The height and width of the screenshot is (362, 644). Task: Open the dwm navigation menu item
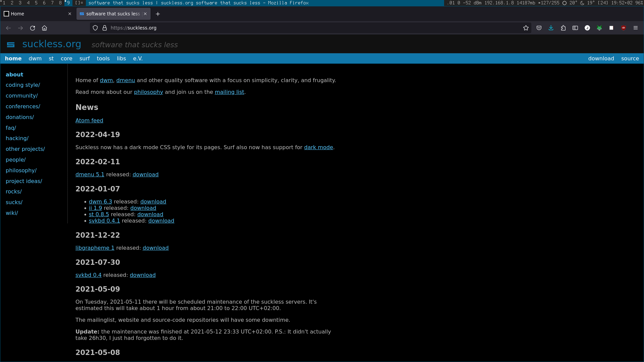[x=35, y=59]
